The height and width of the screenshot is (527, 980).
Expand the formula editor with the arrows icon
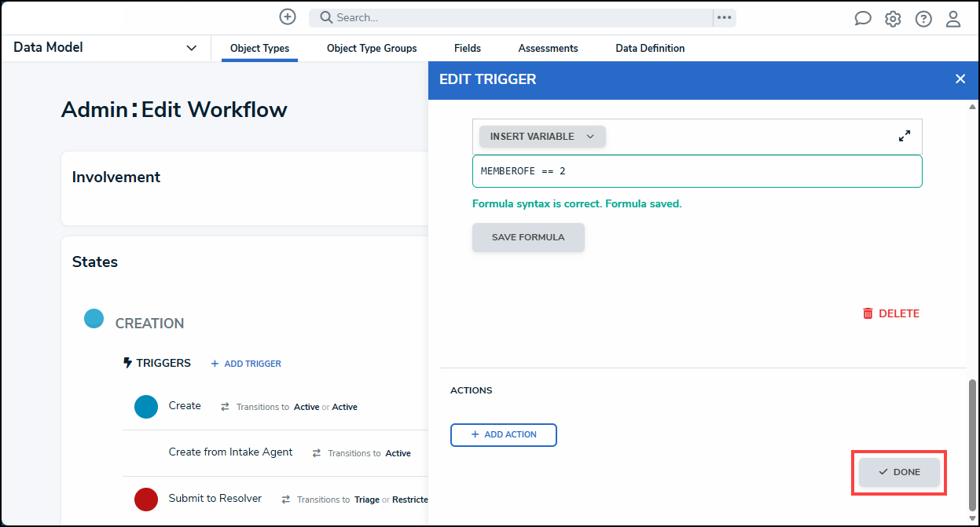tap(905, 136)
